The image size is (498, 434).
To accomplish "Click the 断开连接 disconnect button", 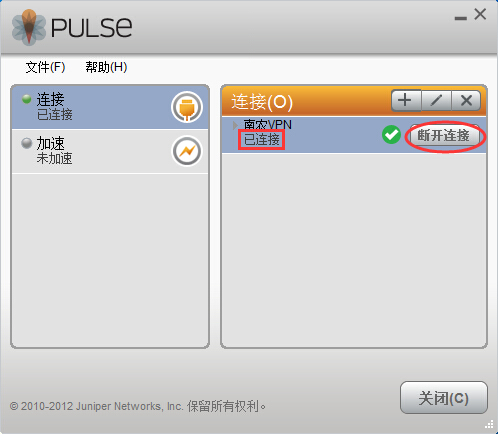I will [x=444, y=136].
